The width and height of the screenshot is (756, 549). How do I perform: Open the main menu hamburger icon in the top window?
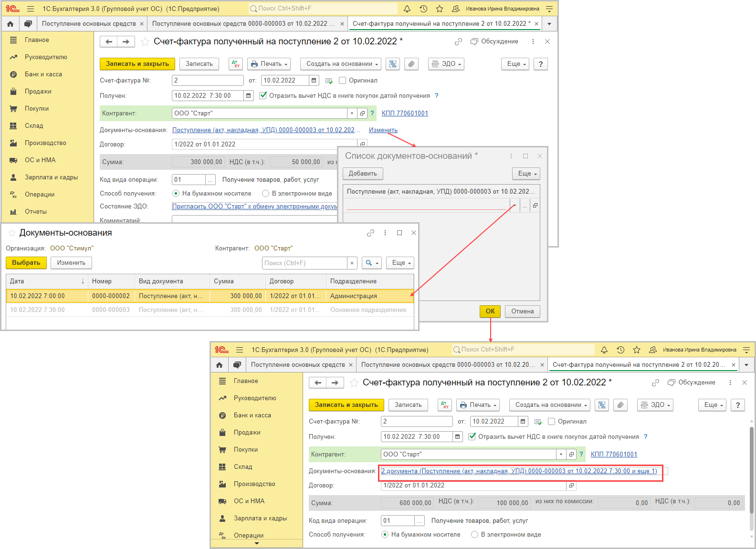click(x=31, y=9)
